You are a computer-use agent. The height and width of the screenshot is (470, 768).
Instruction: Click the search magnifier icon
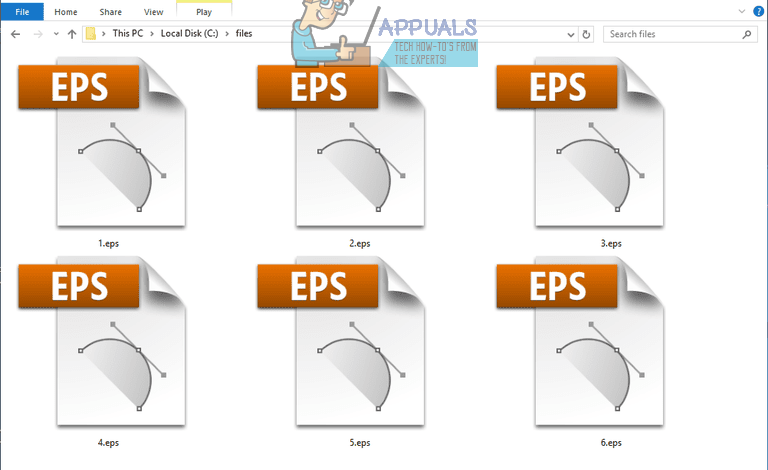[x=746, y=34]
